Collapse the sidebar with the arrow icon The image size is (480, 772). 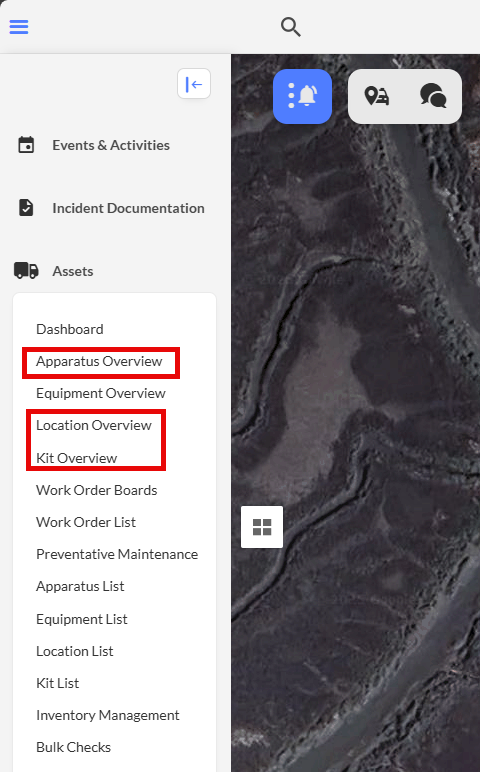(194, 84)
